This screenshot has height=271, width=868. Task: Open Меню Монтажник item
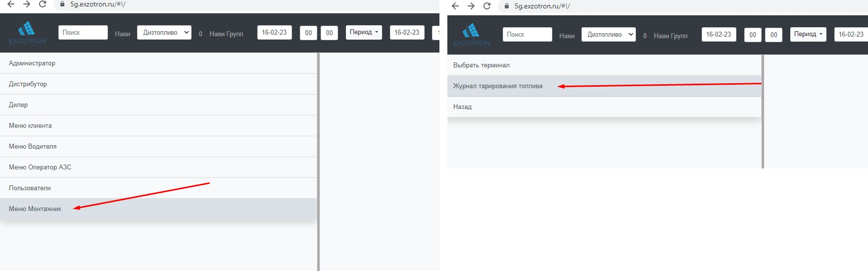click(158, 209)
